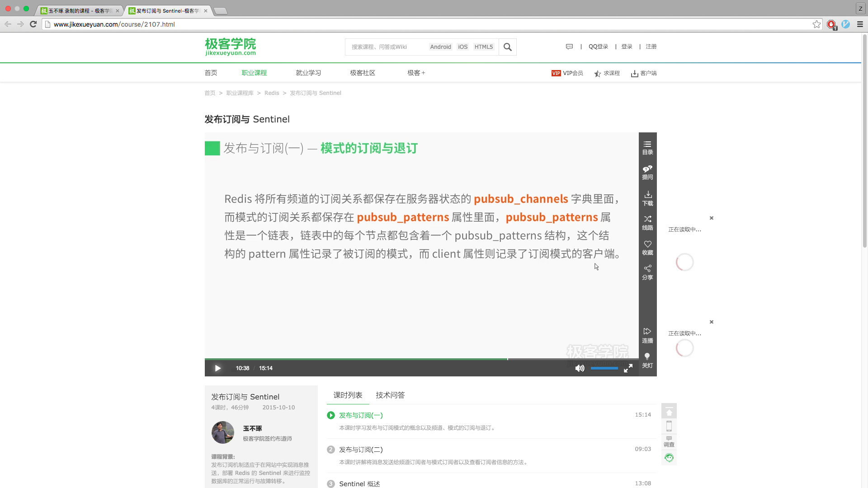Image resolution: width=868 pixels, height=488 pixels.
Task: Click the 分享 share icon
Action: [647, 272]
